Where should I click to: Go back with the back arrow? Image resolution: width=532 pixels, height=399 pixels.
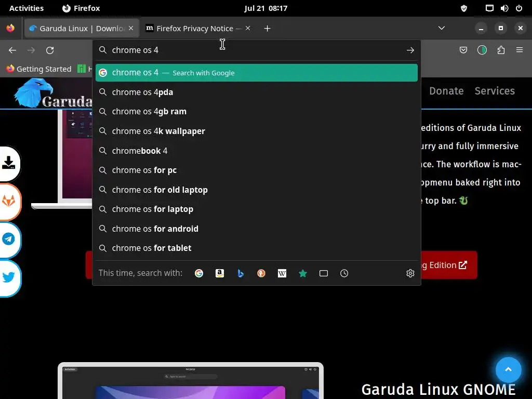point(12,50)
